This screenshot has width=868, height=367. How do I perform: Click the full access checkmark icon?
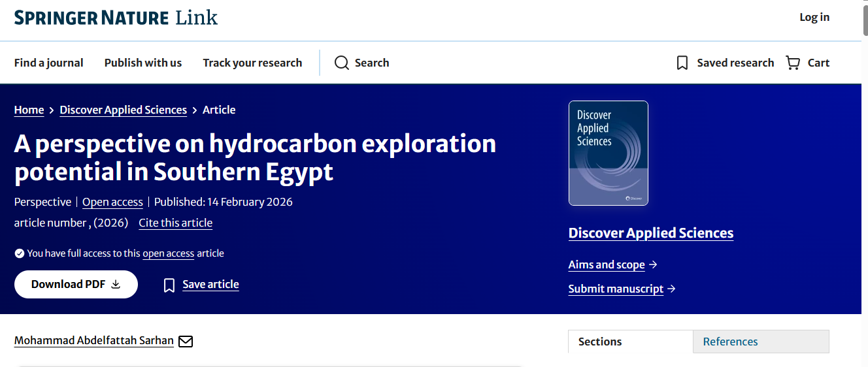pyautogui.click(x=20, y=253)
